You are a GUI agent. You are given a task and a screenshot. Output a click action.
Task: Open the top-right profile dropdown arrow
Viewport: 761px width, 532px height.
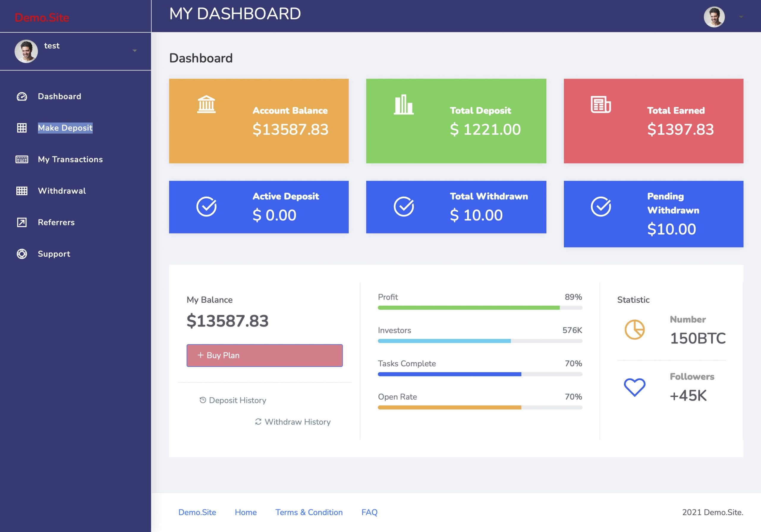coord(741,17)
